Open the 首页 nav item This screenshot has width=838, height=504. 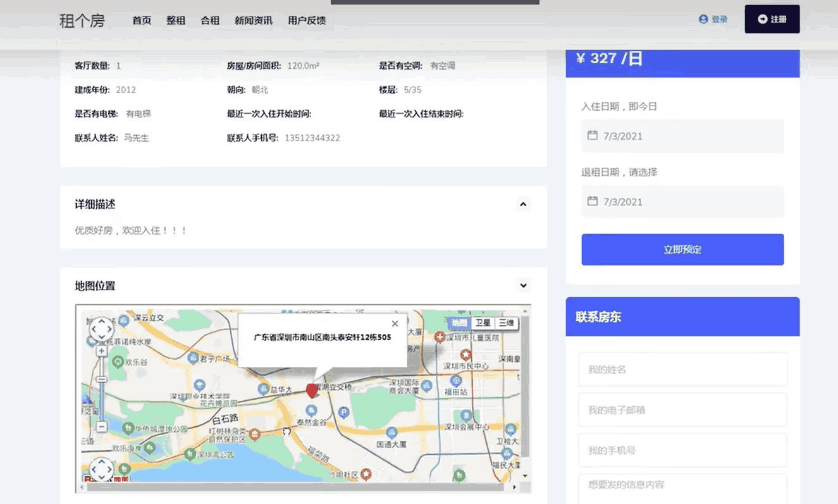point(142,20)
